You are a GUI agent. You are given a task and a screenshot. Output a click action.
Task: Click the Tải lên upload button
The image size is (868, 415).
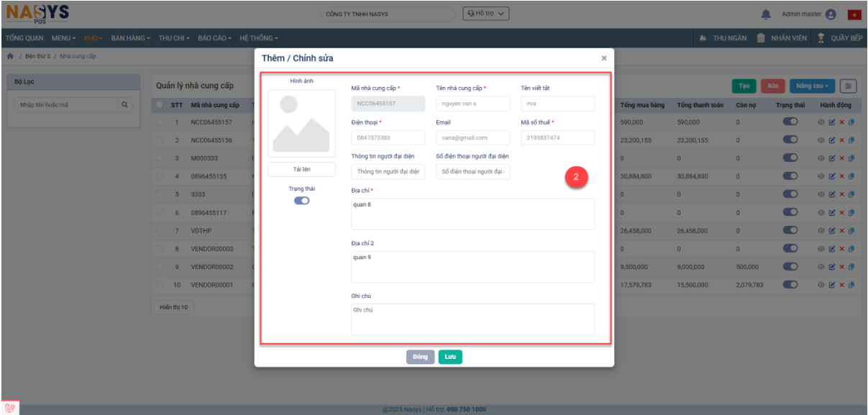click(301, 169)
